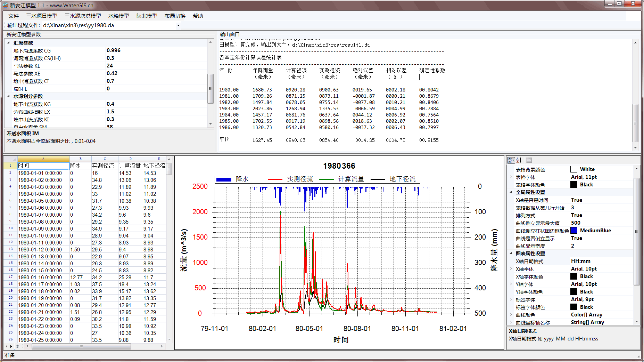Open the 三水源日模型 menu
This screenshot has width=644, height=362.
pos(42,16)
